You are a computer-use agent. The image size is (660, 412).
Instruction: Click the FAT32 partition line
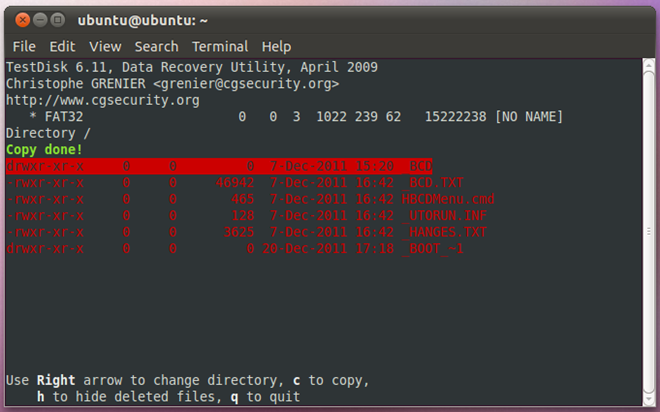coord(300,117)
